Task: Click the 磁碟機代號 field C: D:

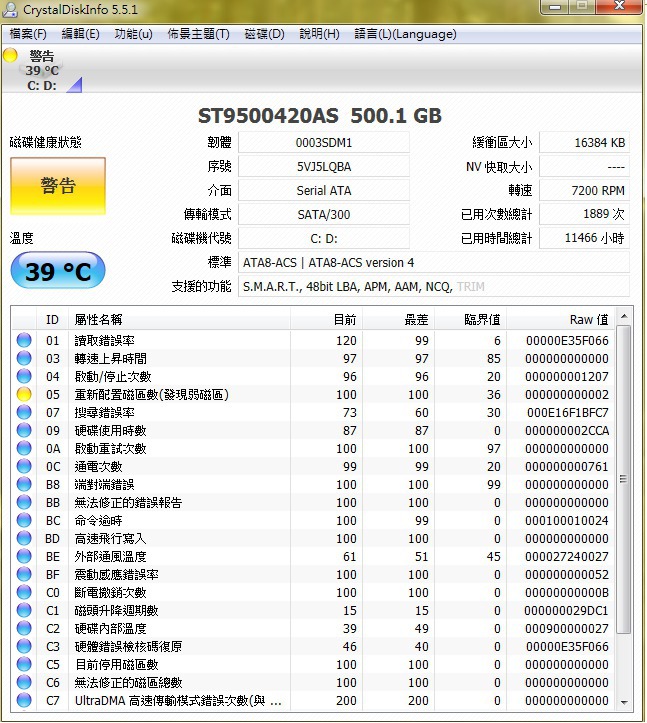Action: point(324,238)
